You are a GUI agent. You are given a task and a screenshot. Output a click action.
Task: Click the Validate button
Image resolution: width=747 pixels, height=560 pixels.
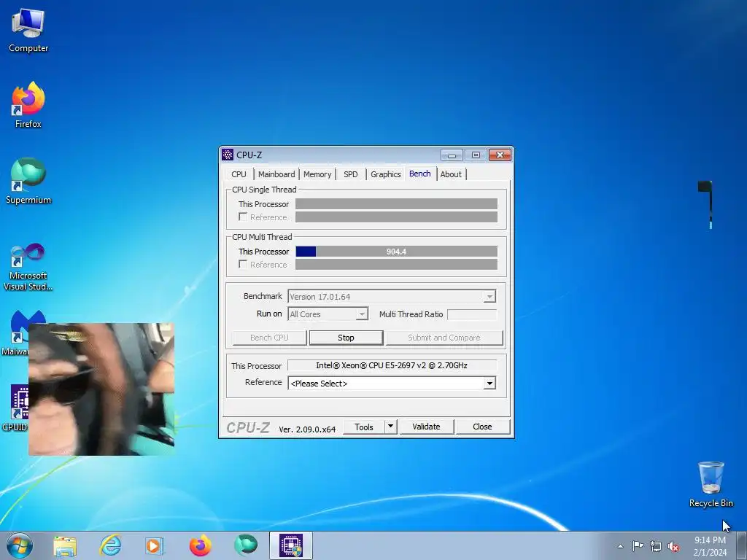click(426, 427)
